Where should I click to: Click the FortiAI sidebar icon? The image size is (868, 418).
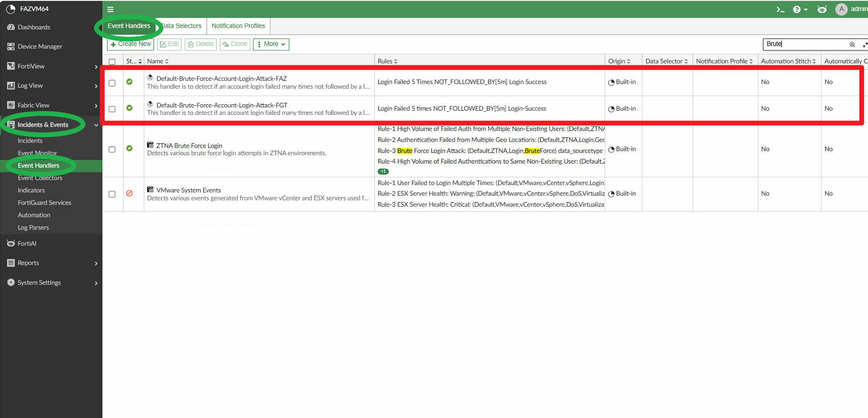tap(11, 243)
